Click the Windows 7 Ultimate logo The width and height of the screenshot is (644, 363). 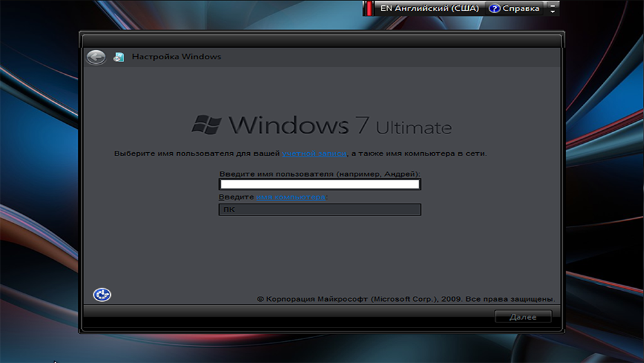pos(321,125)
